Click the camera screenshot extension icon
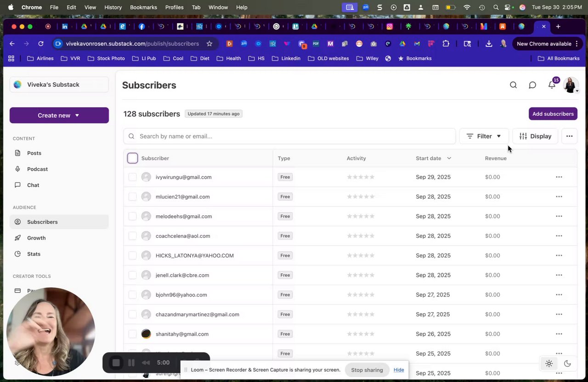 (x=373, y=44)
